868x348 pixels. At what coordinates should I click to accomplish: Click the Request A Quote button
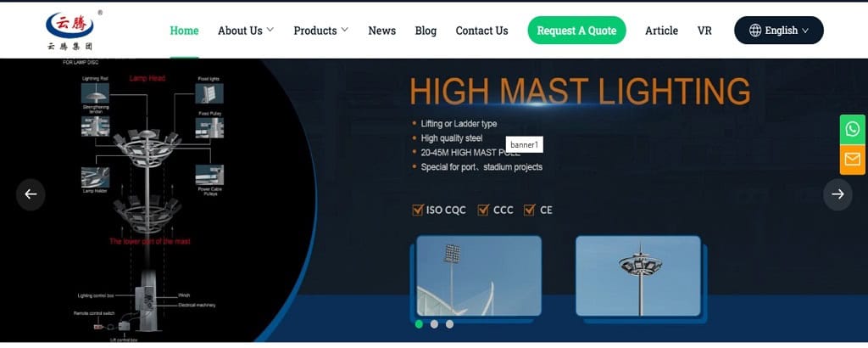[x=576, y=31]
